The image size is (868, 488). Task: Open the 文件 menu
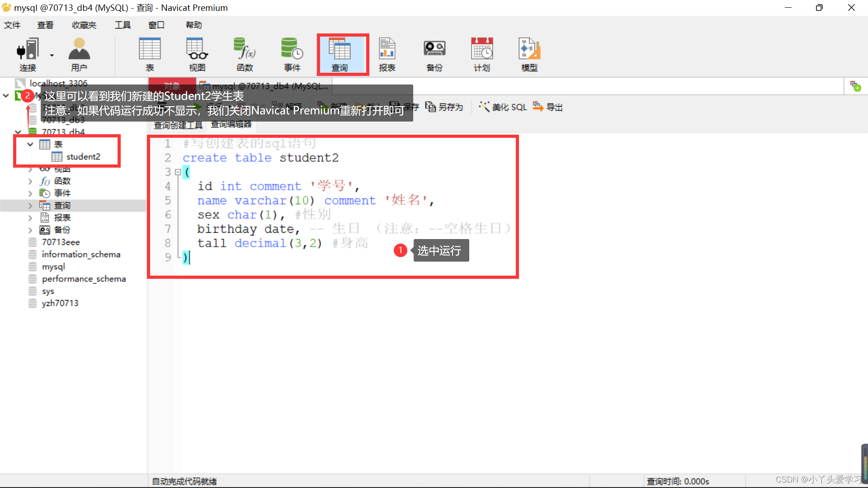[12, 25]
